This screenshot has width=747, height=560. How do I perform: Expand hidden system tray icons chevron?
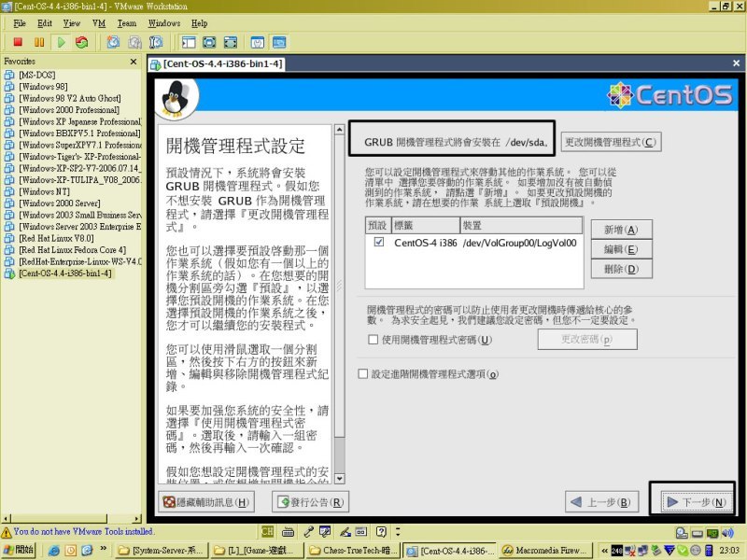point(604,551)
